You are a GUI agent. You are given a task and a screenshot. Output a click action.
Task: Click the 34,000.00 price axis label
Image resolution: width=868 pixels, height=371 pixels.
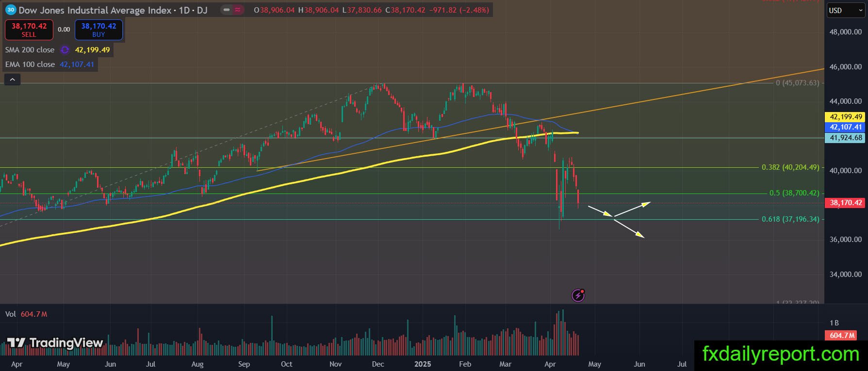[x=846, y=274]
